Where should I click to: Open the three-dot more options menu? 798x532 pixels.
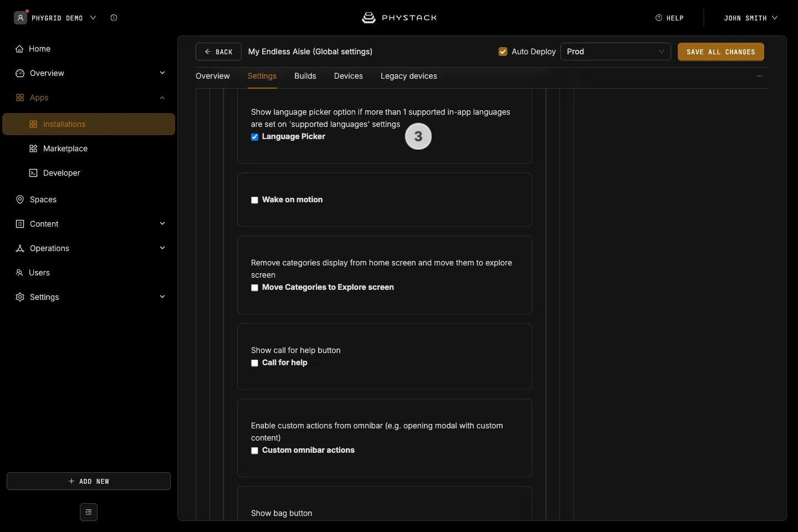pos(760,76)
